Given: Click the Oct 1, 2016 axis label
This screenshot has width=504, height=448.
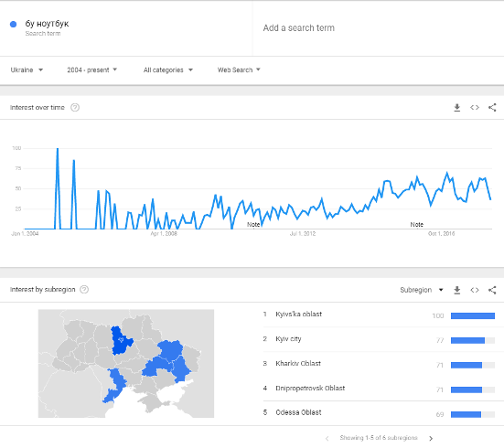Looking at the screenshot, I should 441,234.
